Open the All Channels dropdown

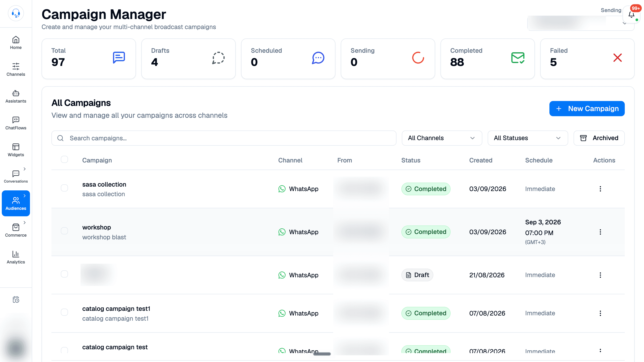point(442,138)
